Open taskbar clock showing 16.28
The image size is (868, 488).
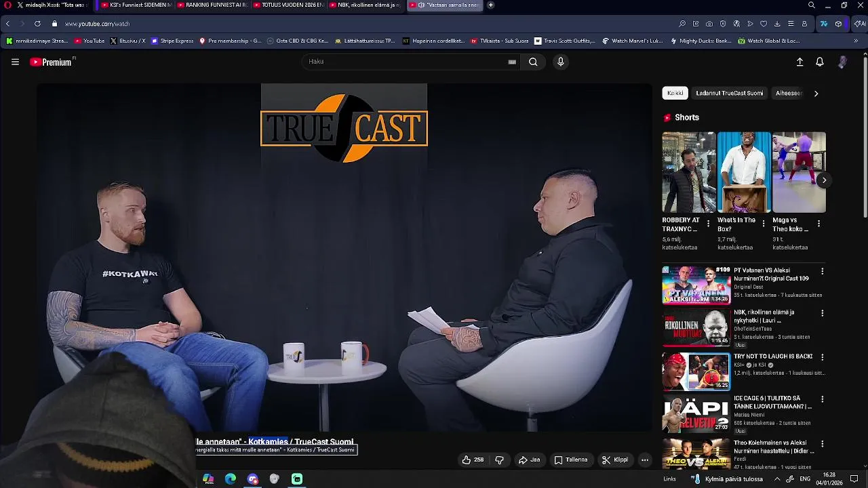(x=829, y=479)
